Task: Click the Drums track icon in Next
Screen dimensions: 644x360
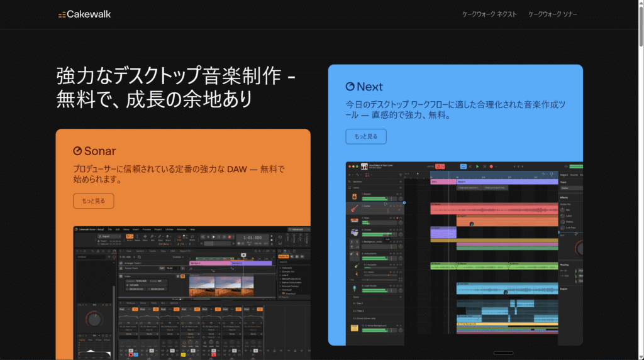Action: (355, 232)
